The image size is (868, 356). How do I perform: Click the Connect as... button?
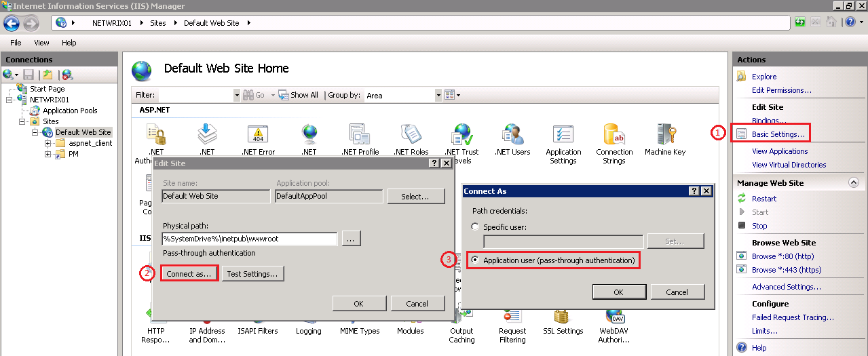189,273
